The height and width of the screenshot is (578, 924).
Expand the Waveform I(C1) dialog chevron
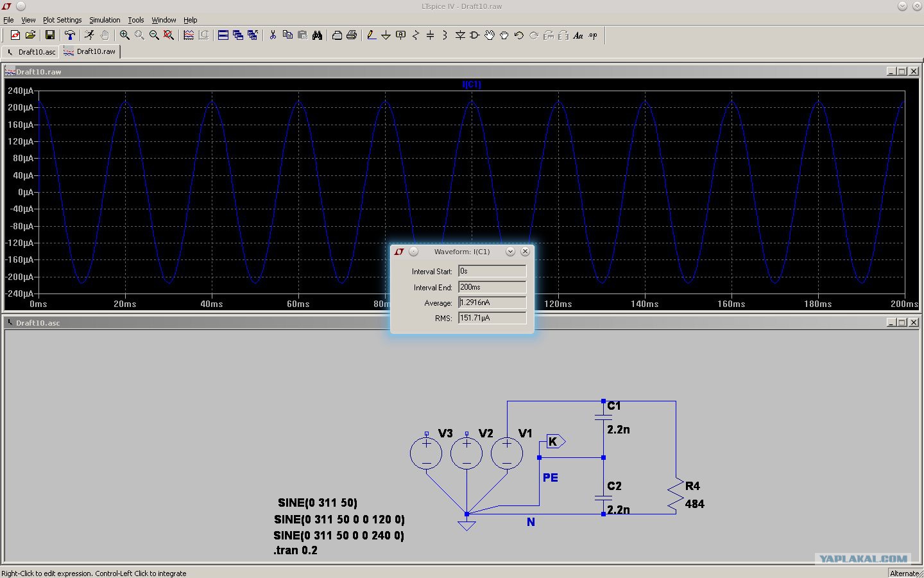point(510,252)
